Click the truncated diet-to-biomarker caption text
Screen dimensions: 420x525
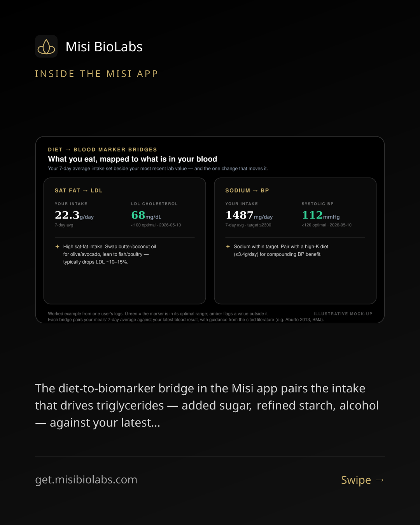point(207,406)
